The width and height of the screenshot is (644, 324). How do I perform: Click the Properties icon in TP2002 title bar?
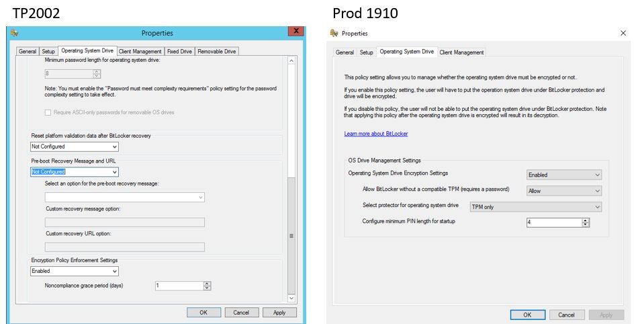click(14, 33)
